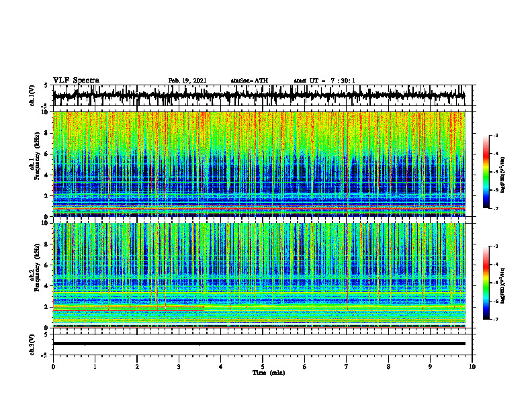Click the "ch.1(V)" waveform axis label
532x411 pixels.
32,95
